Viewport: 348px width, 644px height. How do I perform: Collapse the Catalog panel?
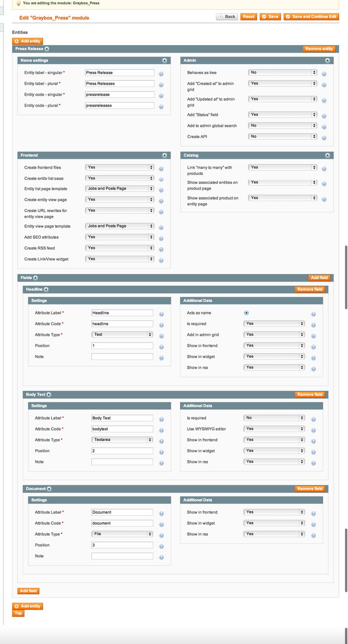pyautogui.click(x=328, y=155)
